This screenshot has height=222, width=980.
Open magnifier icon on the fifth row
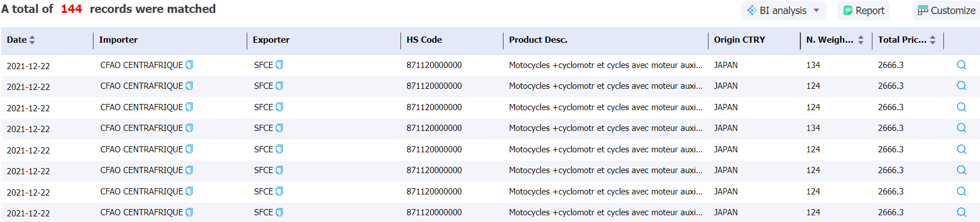(x=961, y=149)
